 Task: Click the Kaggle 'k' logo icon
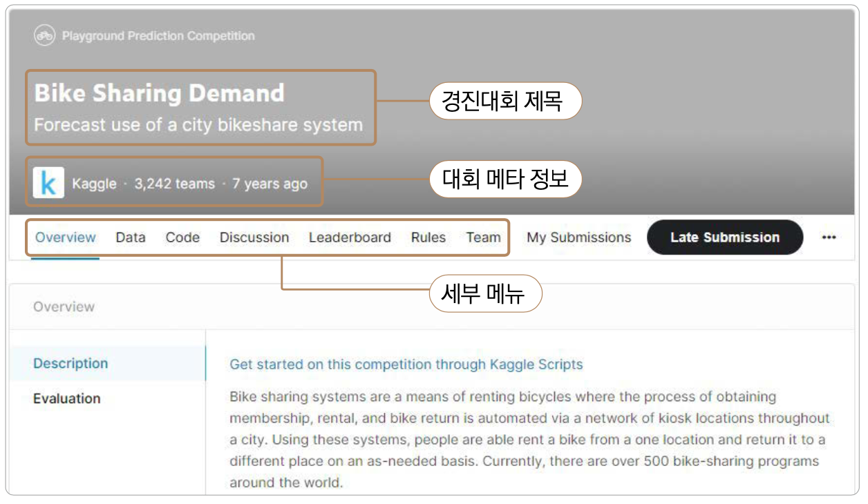click(48, 183)
